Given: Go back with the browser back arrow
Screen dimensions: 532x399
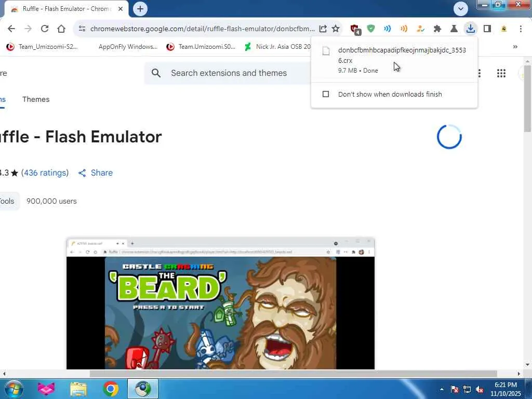Looking at the screenshot, I should [11, 29].
